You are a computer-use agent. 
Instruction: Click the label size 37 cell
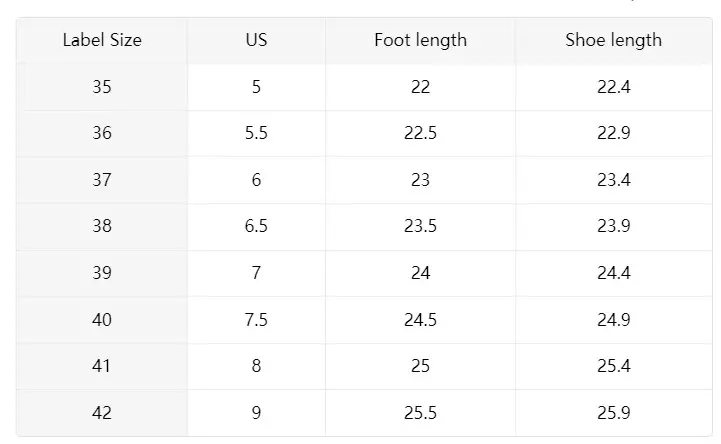tap(102, 180)
